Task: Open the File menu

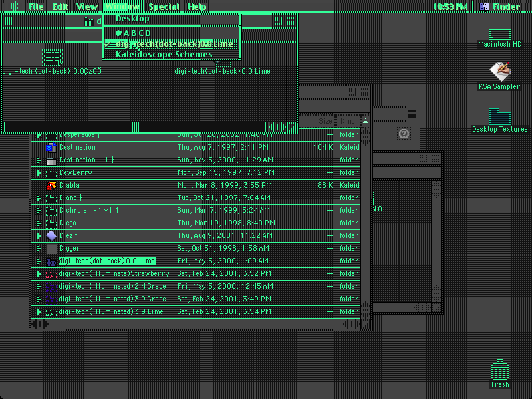Action: point(36,7)
